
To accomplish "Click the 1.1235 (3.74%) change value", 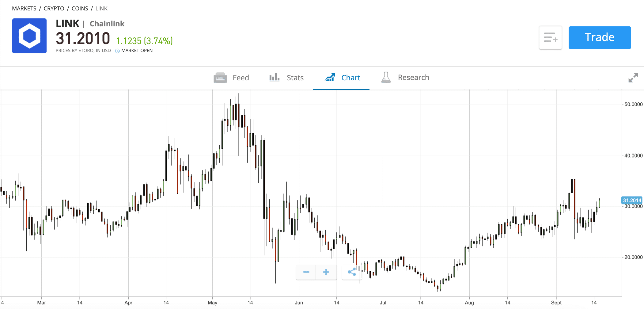I will coord(144,41).
